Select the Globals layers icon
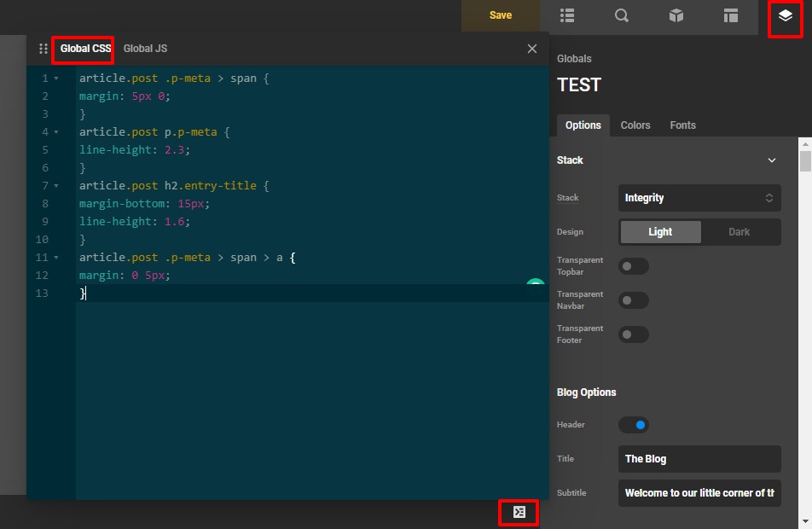Viewport: 812px width, 529px height. (786, 16)
